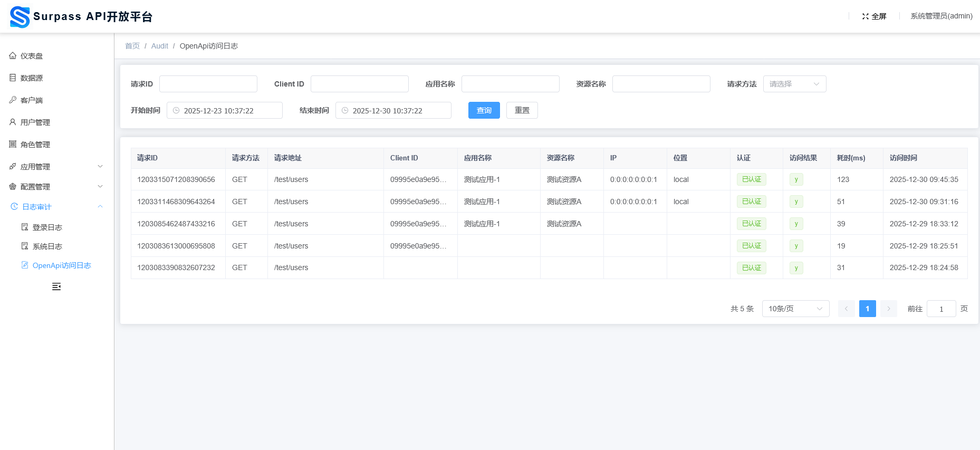Collapse the 日志审计 submenu chevron
The height and width of the screenshot is (450, 980).
pos(100,206)
